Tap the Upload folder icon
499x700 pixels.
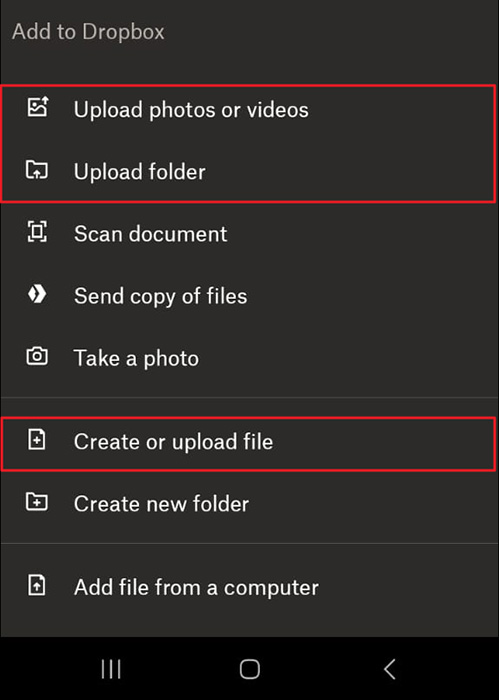[37, 170]
